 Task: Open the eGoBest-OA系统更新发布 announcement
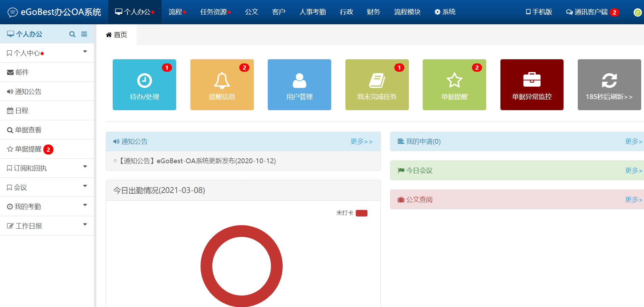[x=198, y=161]
